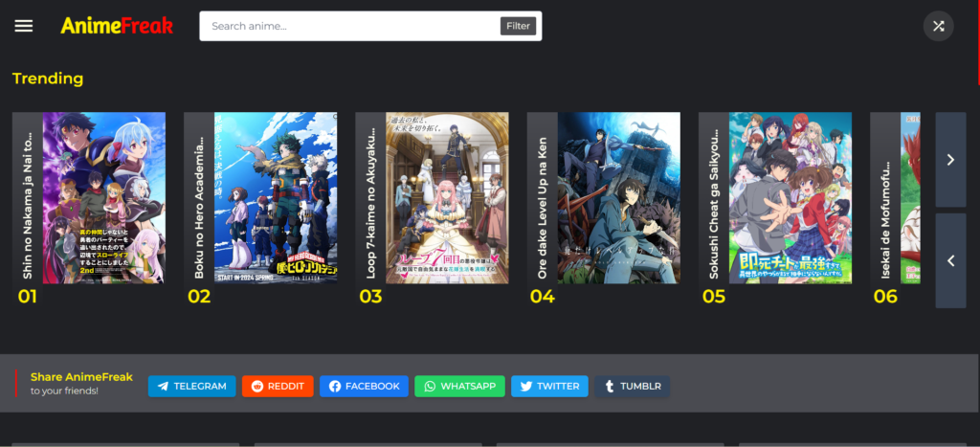Click the Isekai de Mofumofu title text
980x447 pixels.
(885, 220)
